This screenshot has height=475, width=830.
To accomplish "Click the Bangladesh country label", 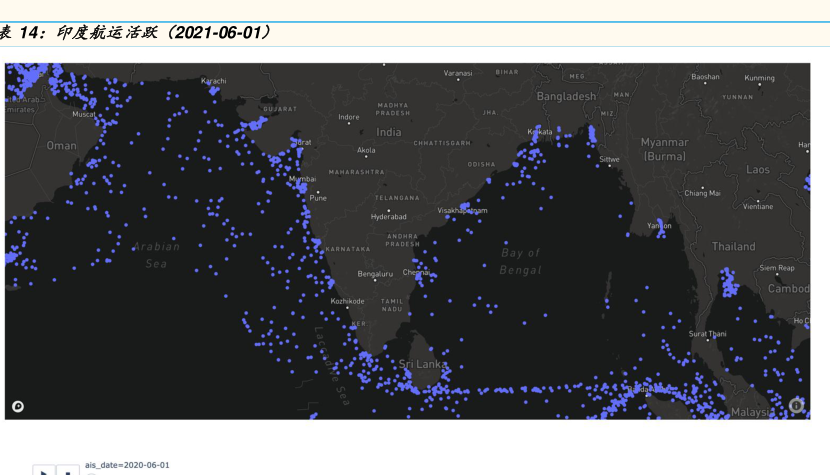I will coord(566,96).
